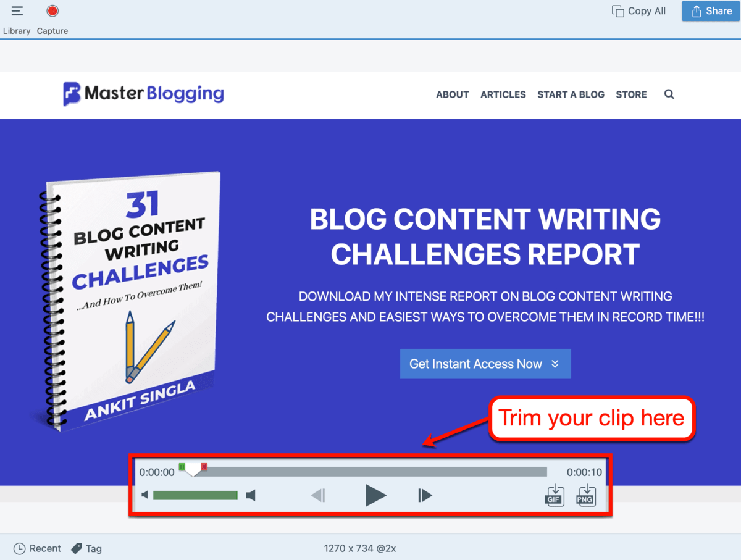Adjust the green volume slider
The height and width of the screenshot is (560, 741).
(195, 495)
